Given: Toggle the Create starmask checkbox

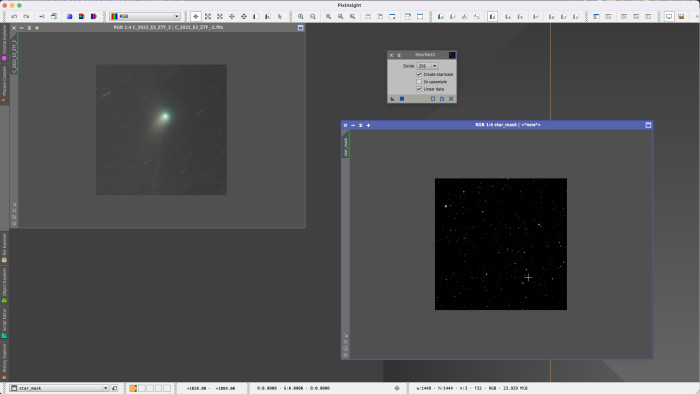Looking at the screenshot, I should [419, 75].
